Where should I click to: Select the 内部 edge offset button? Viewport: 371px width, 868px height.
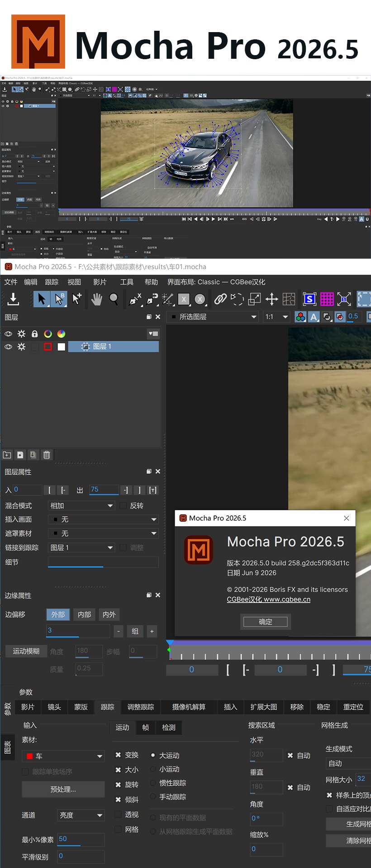tap(84, 615)
